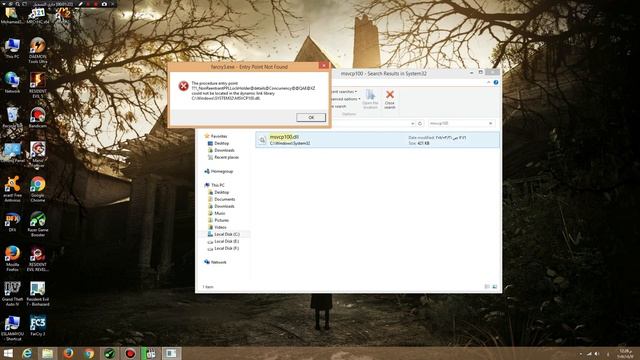Viewport: 640px width, 360px height.
Task: Select Local Disk (C:) in navigation pane
Action: (x=224, y=234)
